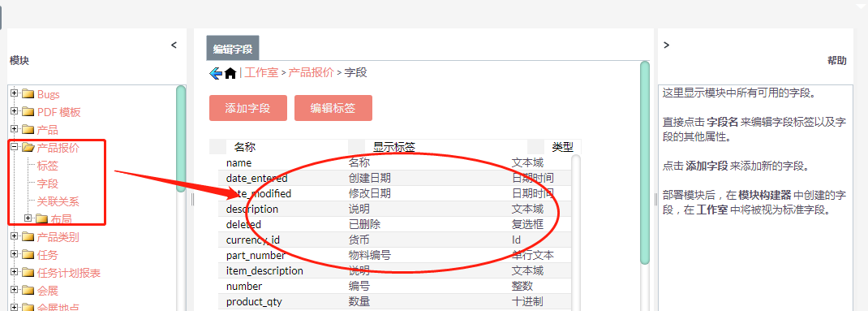Click the 十进制 type cell
Image resolution: width=868 pixels, height=311 pixels.
[527, 302]
